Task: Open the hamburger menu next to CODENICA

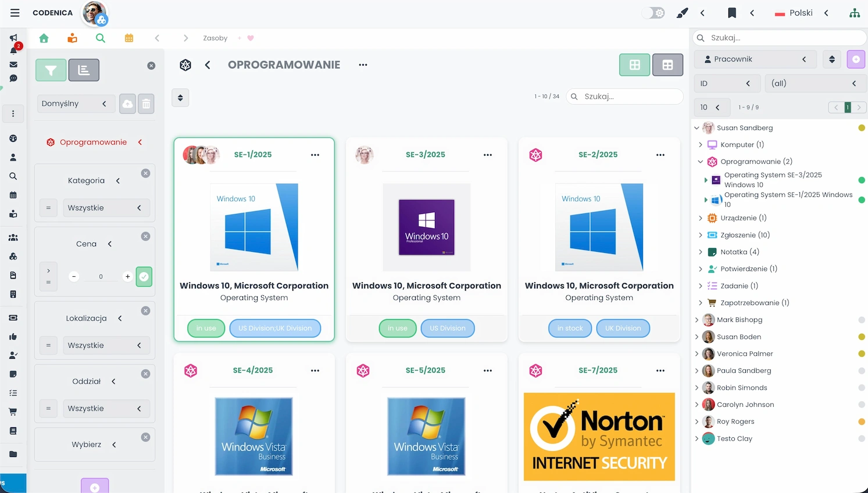Action: coord(15,13)
